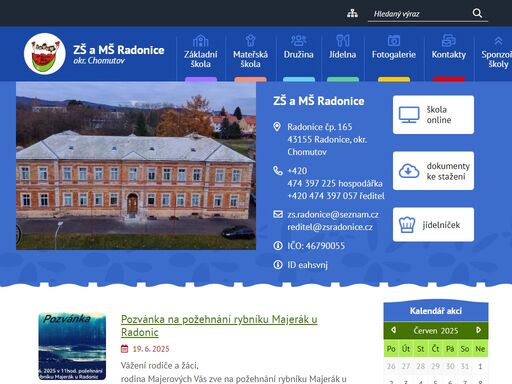This screenshot has width=512, height=384.
Task: Focus the Hledaný výraz search field
Action: point(420,14)
